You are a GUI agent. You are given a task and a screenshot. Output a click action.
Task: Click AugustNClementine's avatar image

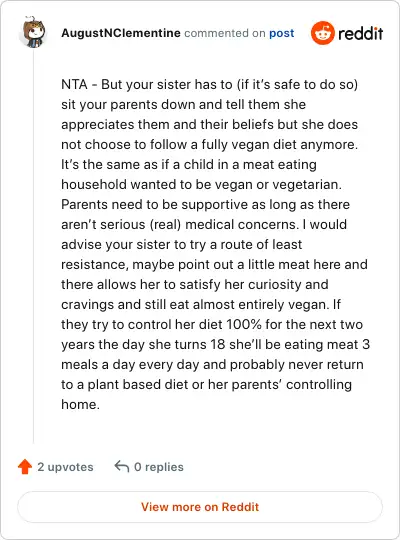(x=34, y=32)
